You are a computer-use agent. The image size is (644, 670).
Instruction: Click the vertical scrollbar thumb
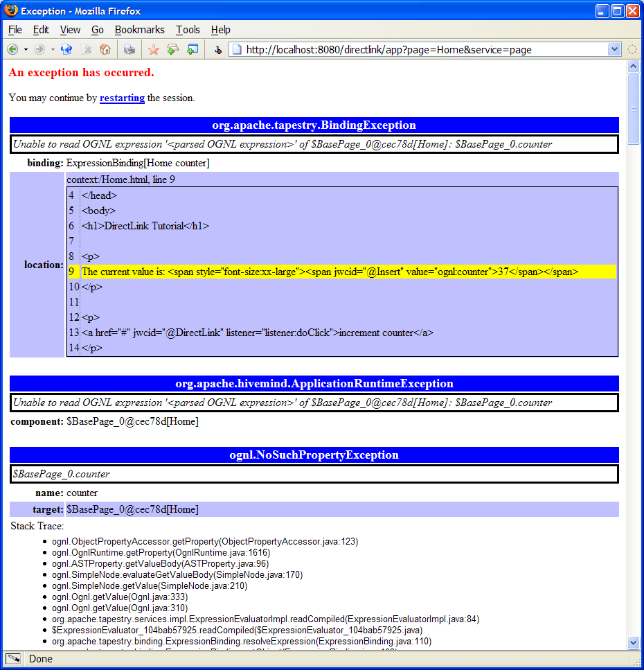[633, 108]
